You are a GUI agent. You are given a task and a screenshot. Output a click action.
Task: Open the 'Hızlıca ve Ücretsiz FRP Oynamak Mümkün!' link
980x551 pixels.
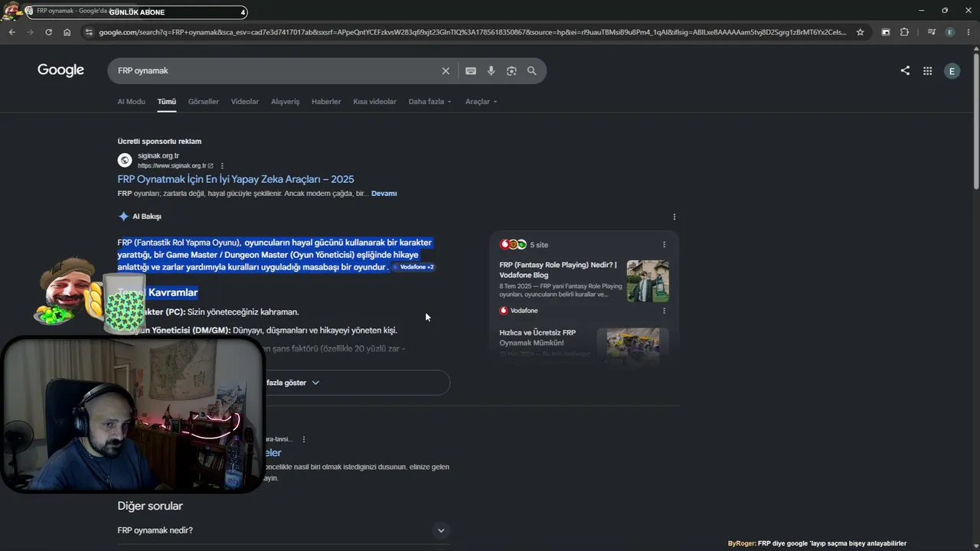[x=537, y=337]
